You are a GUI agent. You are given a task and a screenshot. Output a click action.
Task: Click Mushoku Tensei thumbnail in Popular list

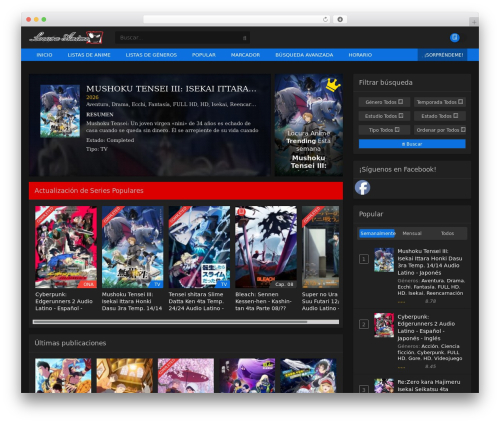384,260
